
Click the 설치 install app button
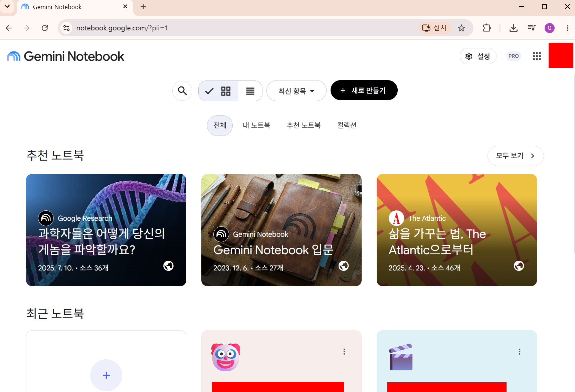coord(434,28)
